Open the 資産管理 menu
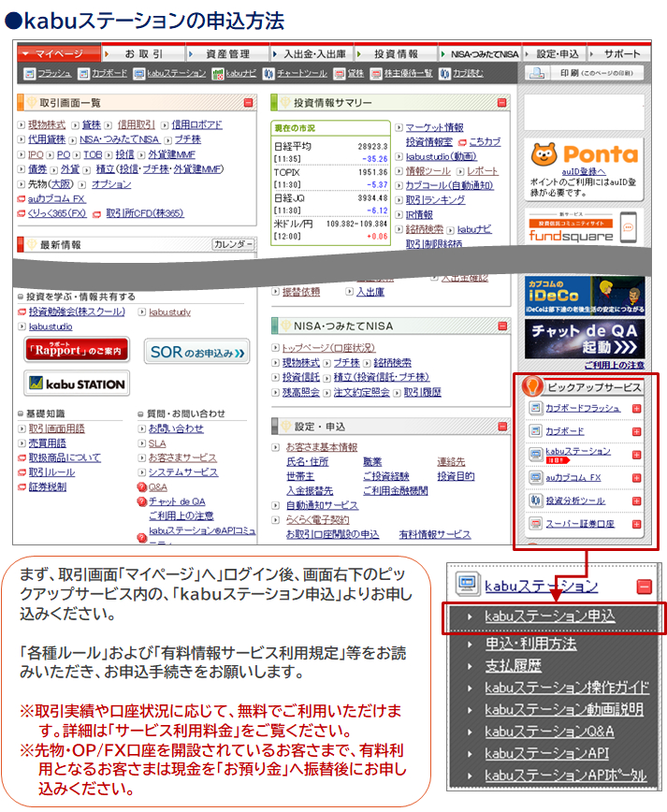The image size is (667, 812). (227, 54)
